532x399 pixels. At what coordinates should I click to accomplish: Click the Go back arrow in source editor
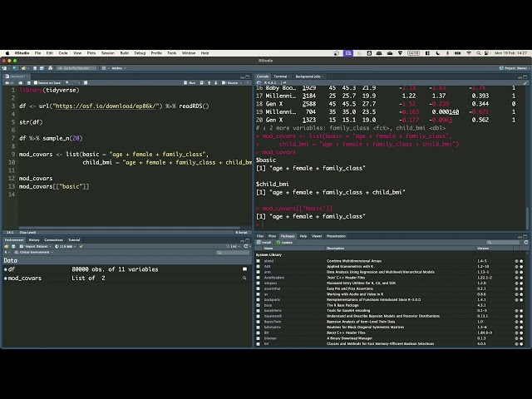[7, 83]
